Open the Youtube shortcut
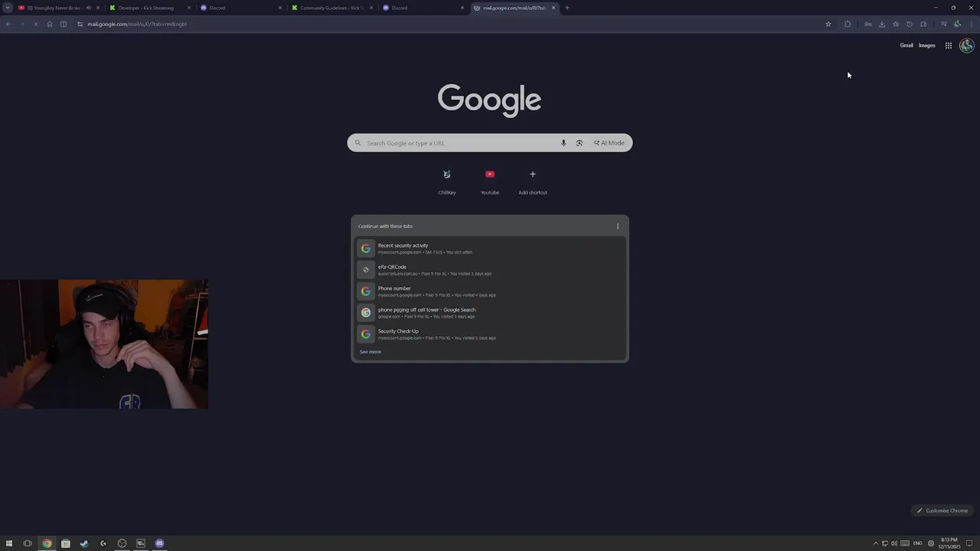The height and width of the screenshot is (551, 980). click(x=490, y=181)
